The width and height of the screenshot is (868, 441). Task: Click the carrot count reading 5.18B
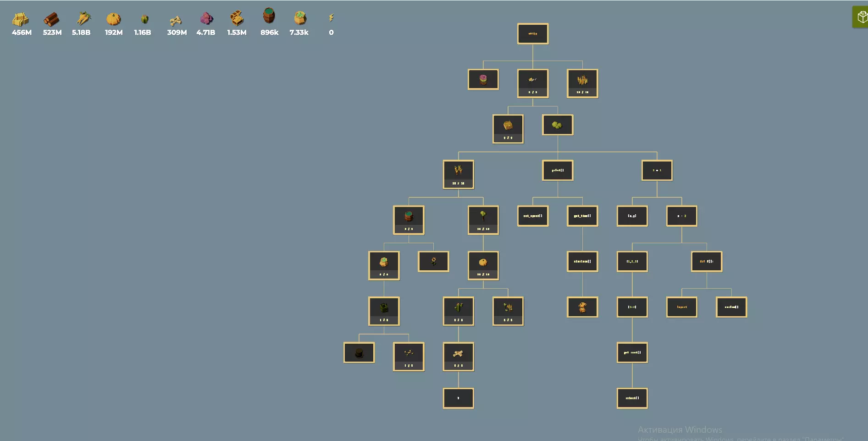click(81, 32)
